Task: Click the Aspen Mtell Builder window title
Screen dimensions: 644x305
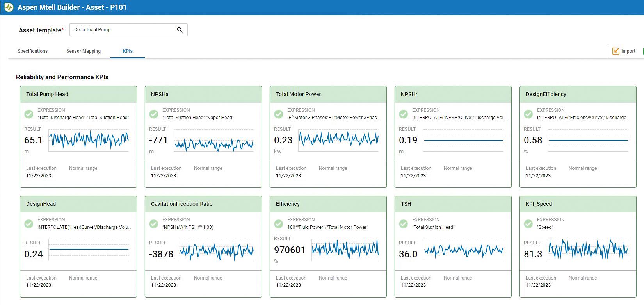Action: (x=72, y=7)
